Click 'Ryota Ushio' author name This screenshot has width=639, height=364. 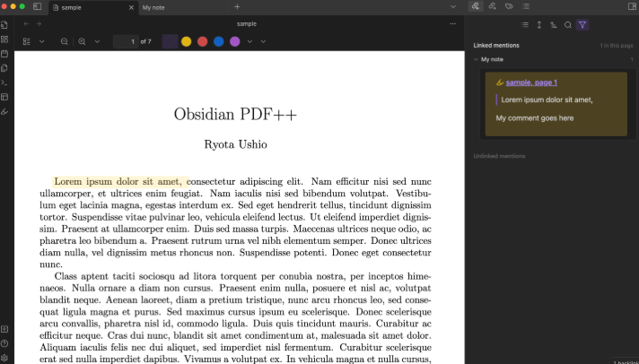point(235,144)
